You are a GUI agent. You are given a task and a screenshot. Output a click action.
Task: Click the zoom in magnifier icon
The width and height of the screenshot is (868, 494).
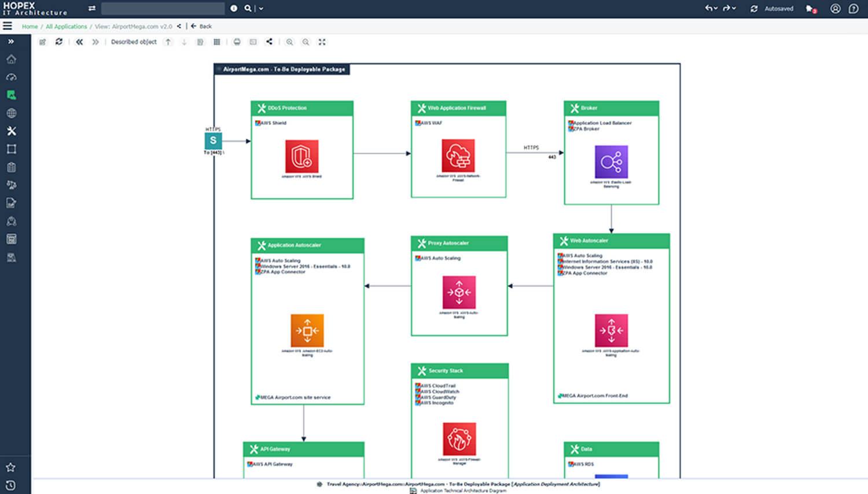point(289,42)
